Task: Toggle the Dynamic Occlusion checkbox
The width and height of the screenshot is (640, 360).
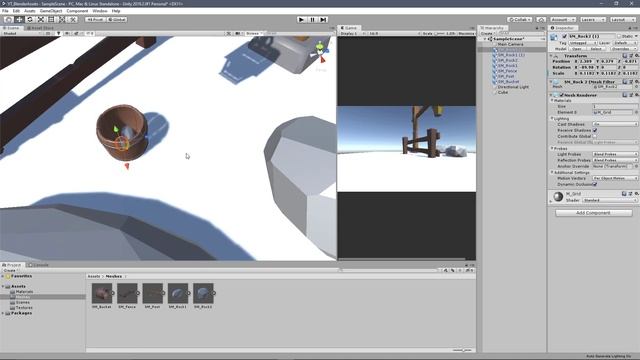Action: 595,184
